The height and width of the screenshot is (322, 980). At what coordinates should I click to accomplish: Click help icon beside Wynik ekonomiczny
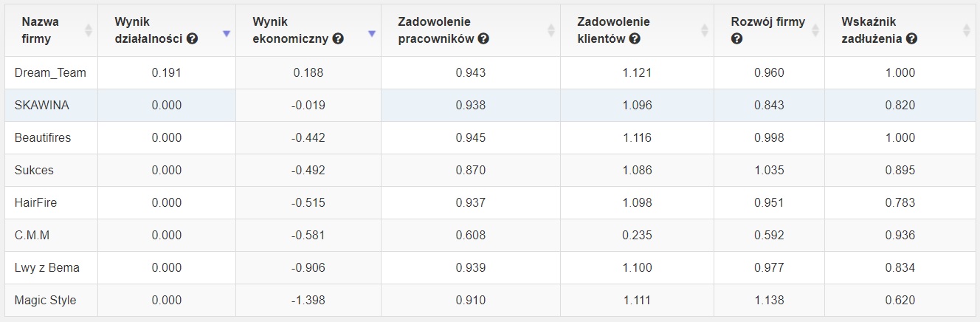coord(338,39)
